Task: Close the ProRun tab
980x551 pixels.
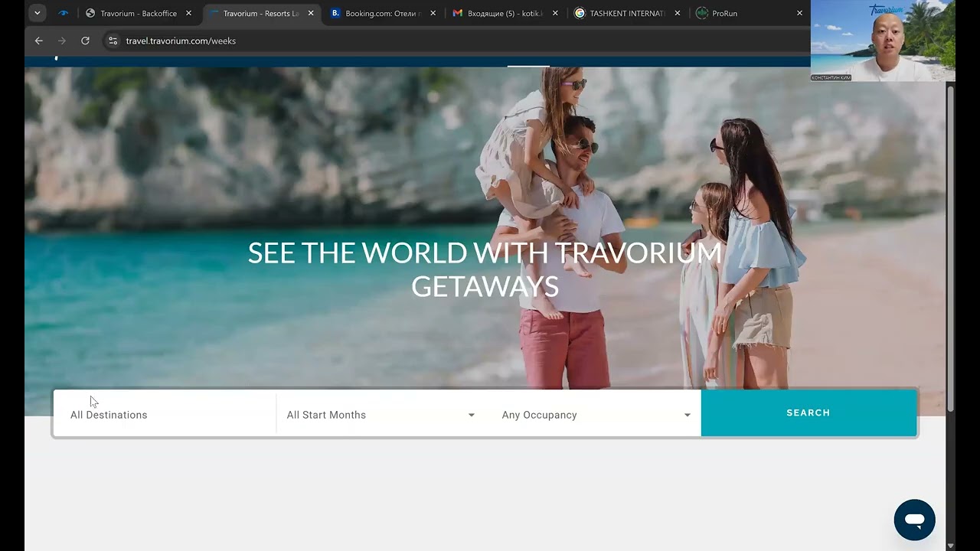Action: click(799, 13)
